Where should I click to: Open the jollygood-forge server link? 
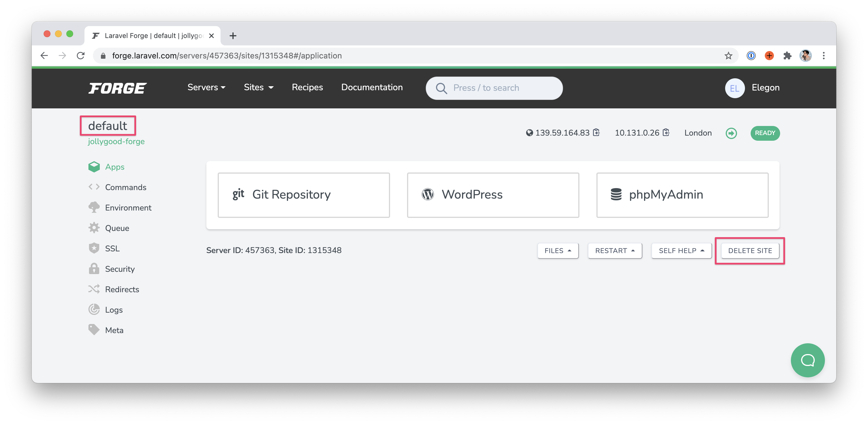coord(116,141)
